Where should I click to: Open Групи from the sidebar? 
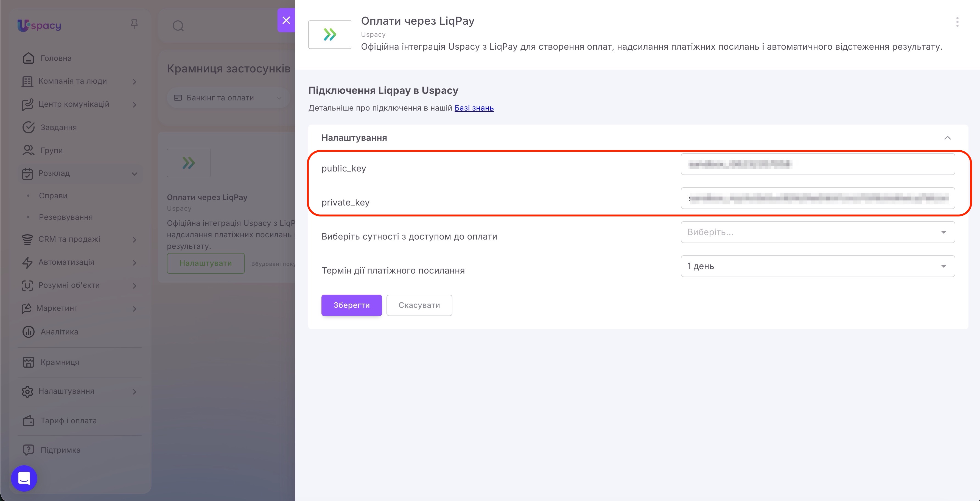click(51, 150)
